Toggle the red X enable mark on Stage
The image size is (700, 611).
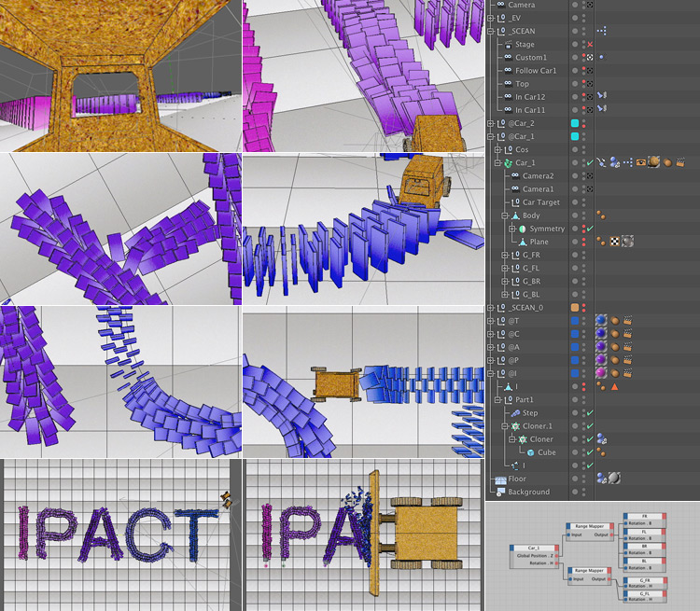click(590, 45)
